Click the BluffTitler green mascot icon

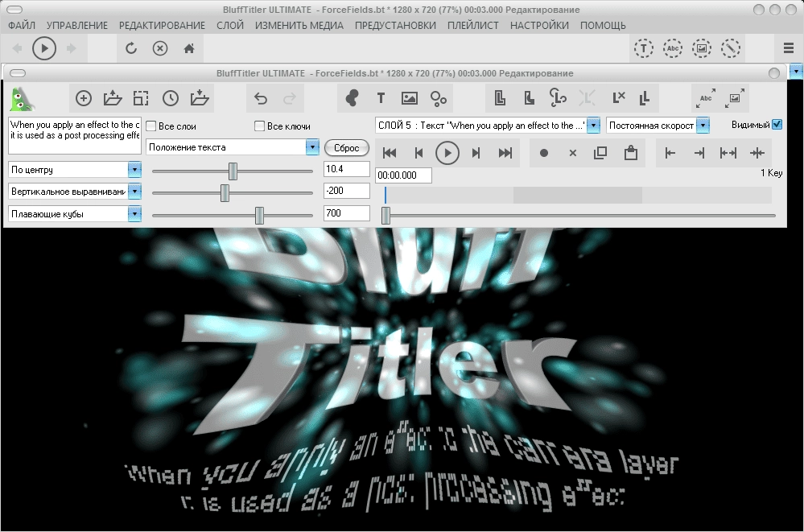(22, 98)
